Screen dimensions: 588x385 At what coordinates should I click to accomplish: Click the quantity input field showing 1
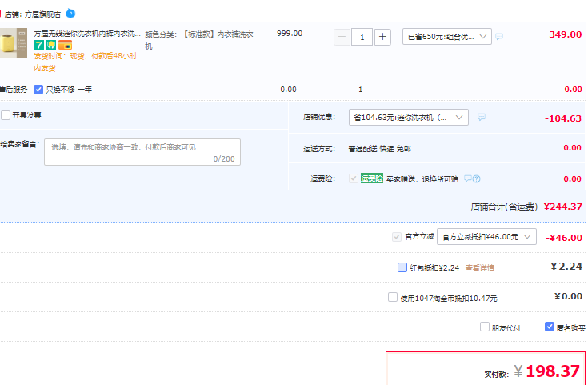point(362,37)
